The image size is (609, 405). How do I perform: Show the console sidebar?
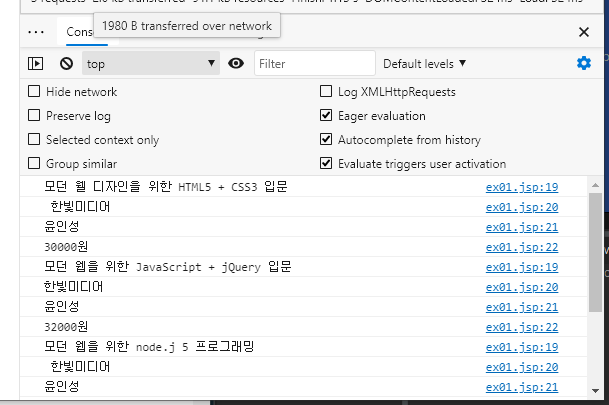click(x=35, y=63)
